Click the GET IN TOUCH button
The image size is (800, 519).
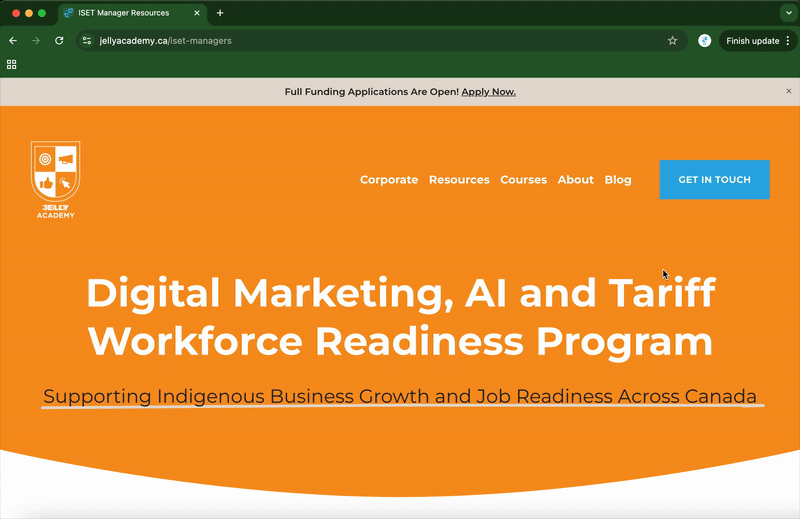pyautogui.click(x=714, y=180)
